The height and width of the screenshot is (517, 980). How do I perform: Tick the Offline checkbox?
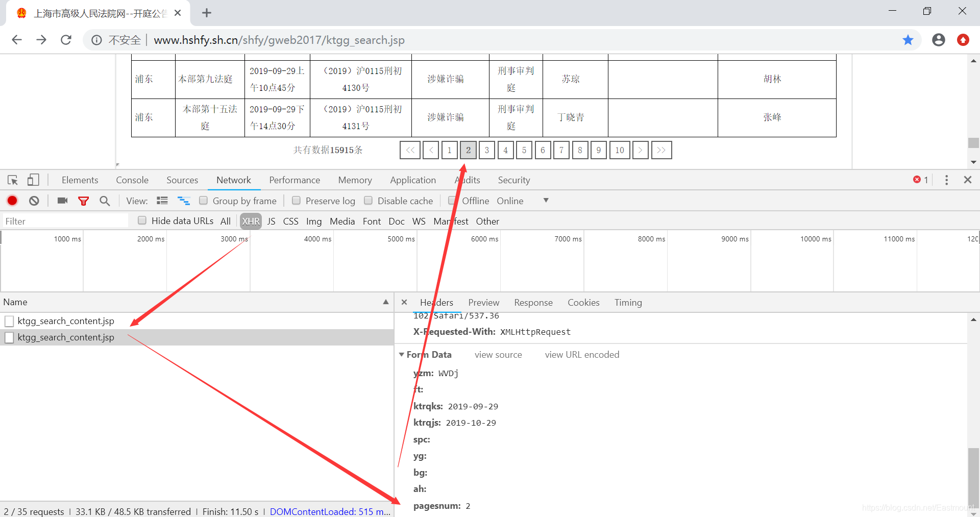point(452,201)
